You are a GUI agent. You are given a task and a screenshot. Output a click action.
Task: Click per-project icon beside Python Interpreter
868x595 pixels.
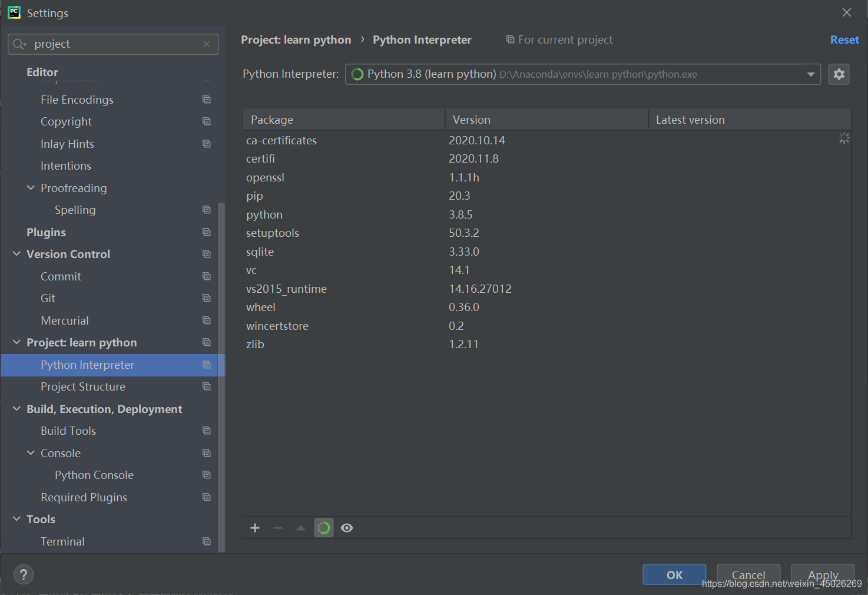[207, 365]
